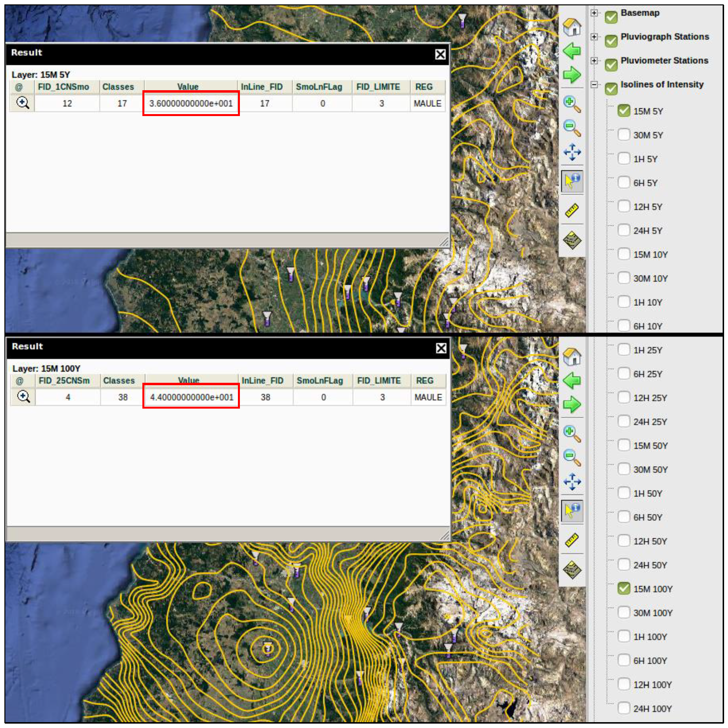Click the 6H 5Y layer label

(x=645, y=183)
